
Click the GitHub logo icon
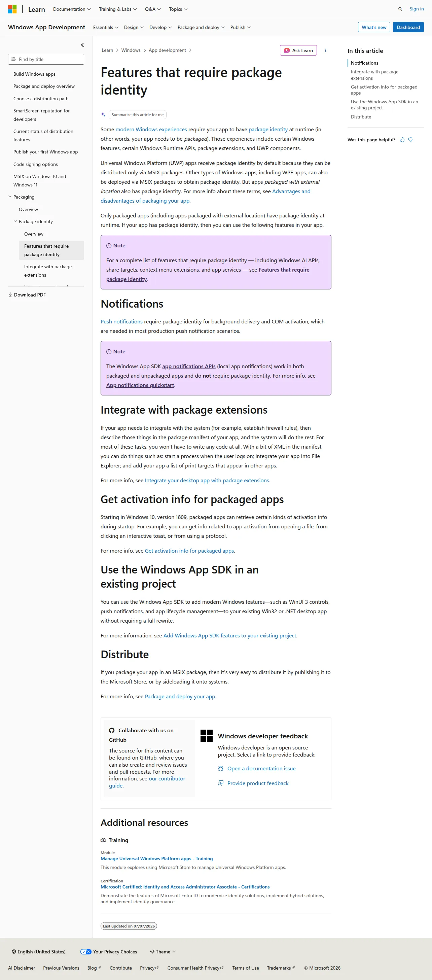(x=112, y=730)
